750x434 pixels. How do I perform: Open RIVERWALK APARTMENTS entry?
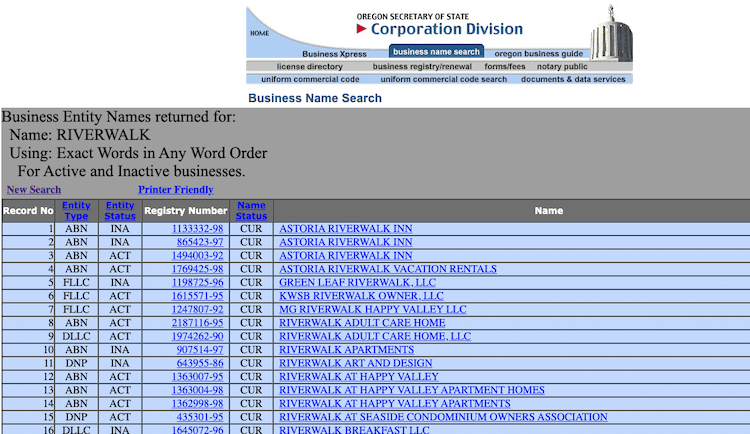pyautogui.click(x=347, y=350)
